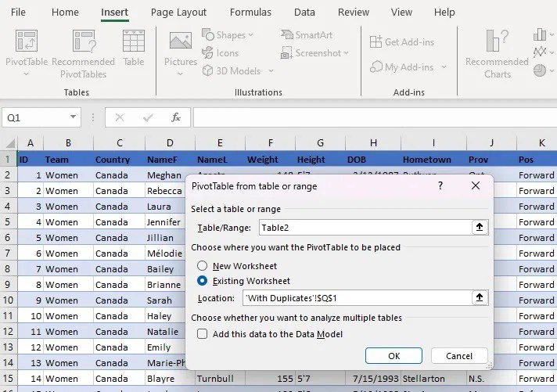The width and height of the screenshot is (557, 392).
Task: Switch to the Home tab
Action: click(65, 12)
